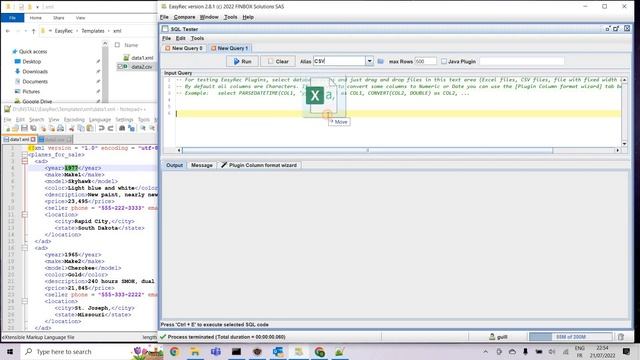This screenshot has height=360, width=640.
Task: Collapse the planes_for_sale fold marker
Action: (x=25, y=155)
